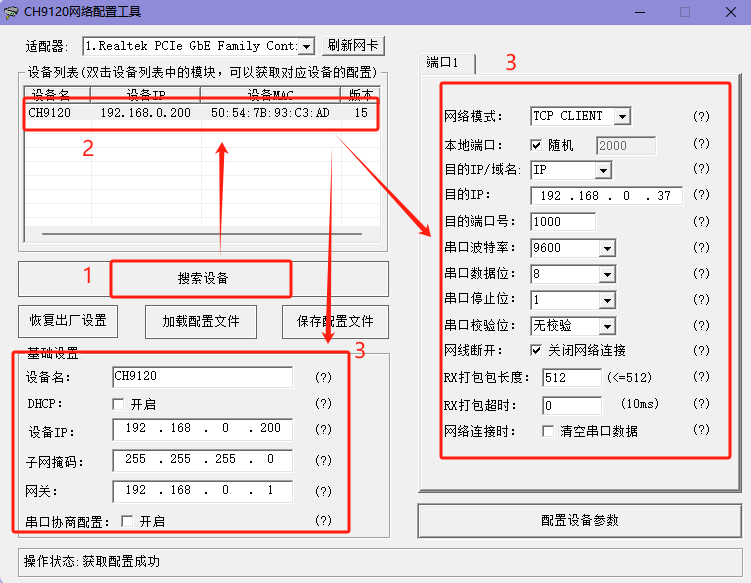Screen dimensions: 751x583
Task: Open help (?) for 网络连接时
Action: (x=701, y=430)
